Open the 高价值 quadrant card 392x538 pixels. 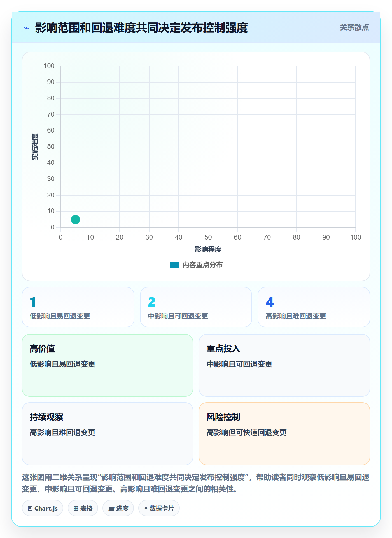click(x=108, y=365)
